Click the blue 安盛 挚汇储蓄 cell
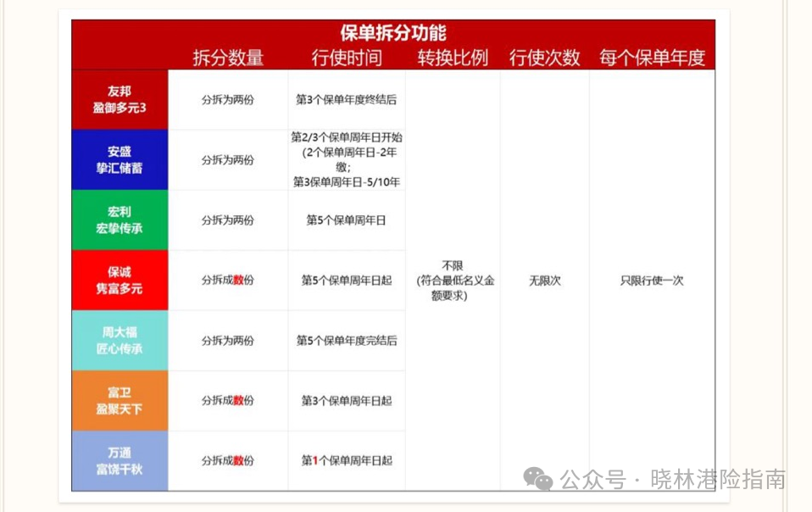Viewport: 812px width, 512px height. point(120,159)
